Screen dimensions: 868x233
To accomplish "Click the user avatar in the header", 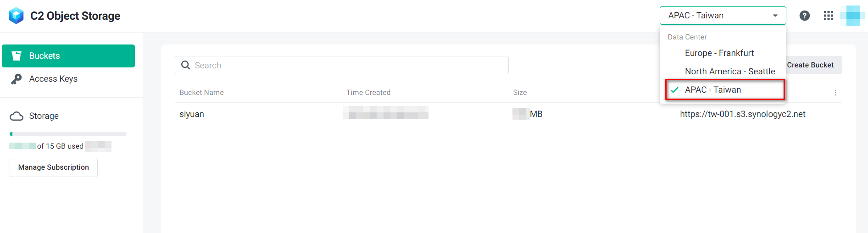I will pos(852,16).
